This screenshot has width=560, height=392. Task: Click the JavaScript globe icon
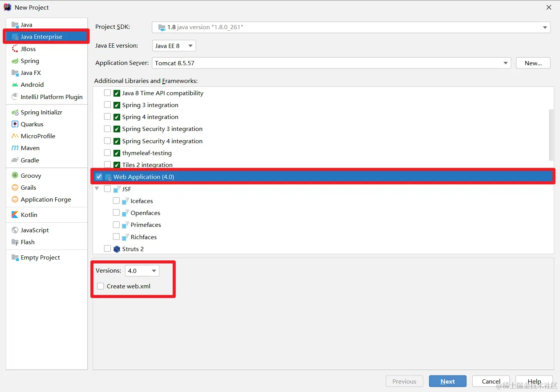click(15, 230)
